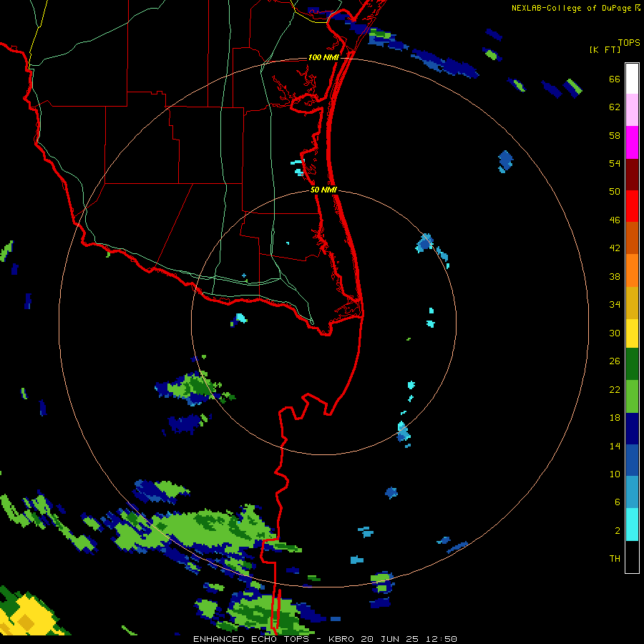
Task: Click the 50 NMI range ring label
Action: 323,190
